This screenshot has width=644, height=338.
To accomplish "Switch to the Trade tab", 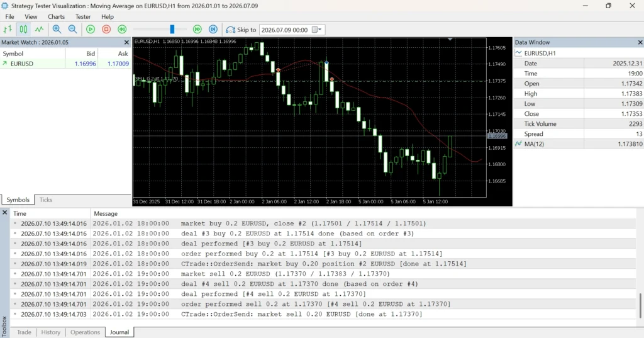I will [x=24, y=332].
